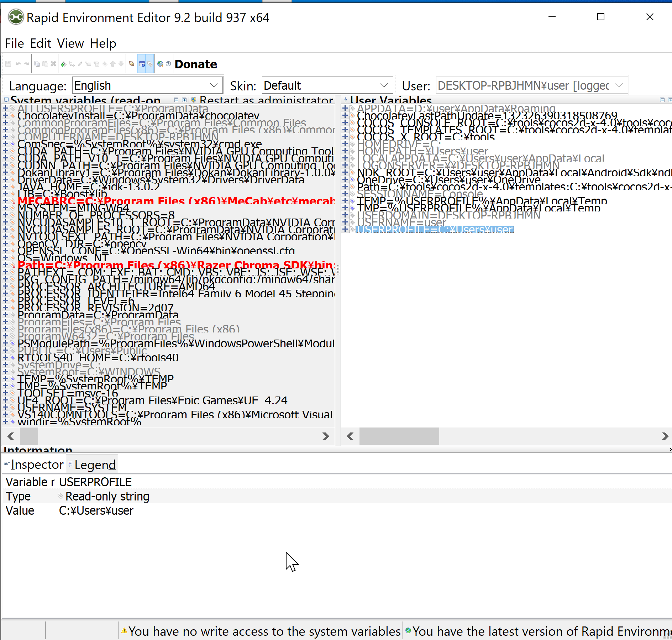
Task: Select the ComSpec system variable
Action: pyautogui.click(x=140, y=144)
